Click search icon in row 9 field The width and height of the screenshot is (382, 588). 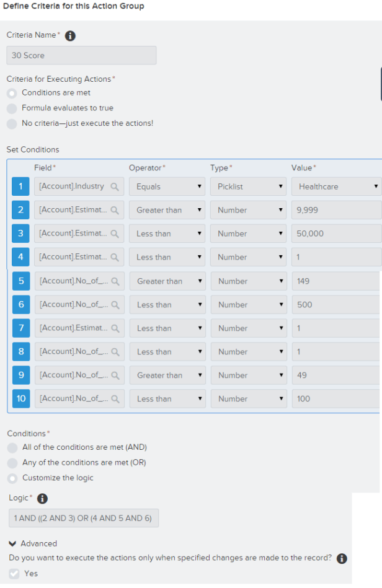point(115,375)
